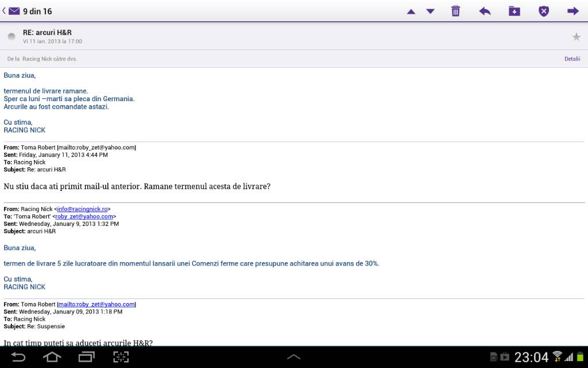The image size is (588, 368).
Task: Select line about termen de livrare 5 zile
Action: pyautogui.click(x=191, y=263)
